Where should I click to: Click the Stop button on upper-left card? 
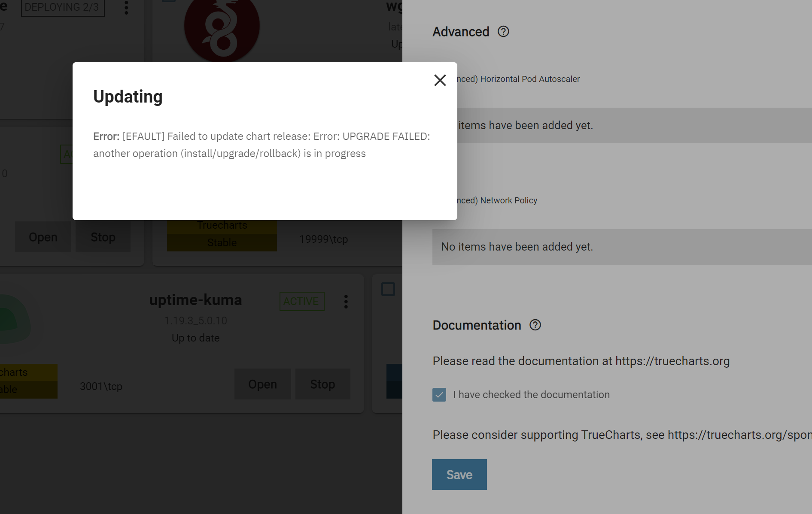[103, 237]
